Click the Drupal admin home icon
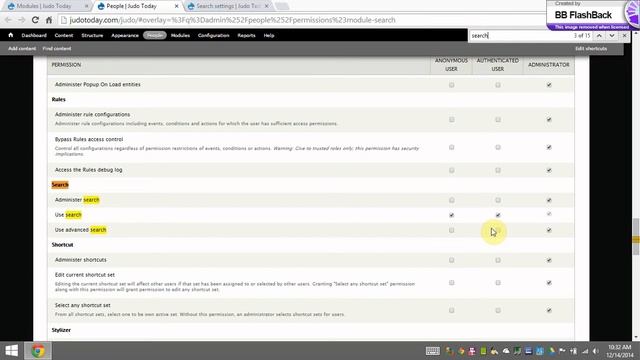 point(11,35)
